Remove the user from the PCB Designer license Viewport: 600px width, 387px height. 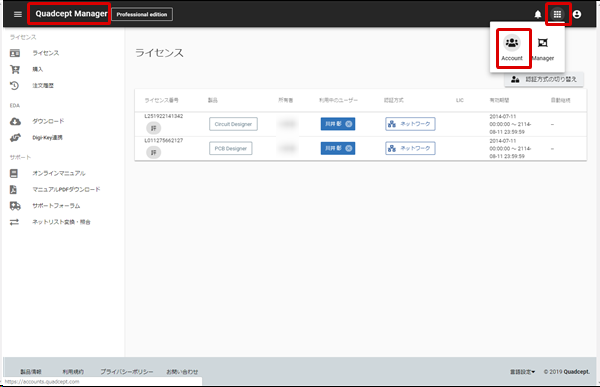point(349,148)
